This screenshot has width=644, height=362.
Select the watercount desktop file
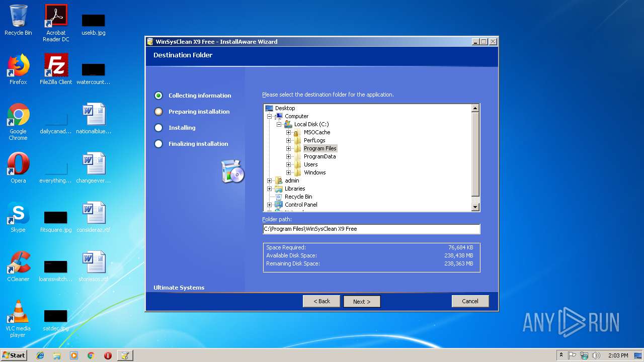[94, 73]
